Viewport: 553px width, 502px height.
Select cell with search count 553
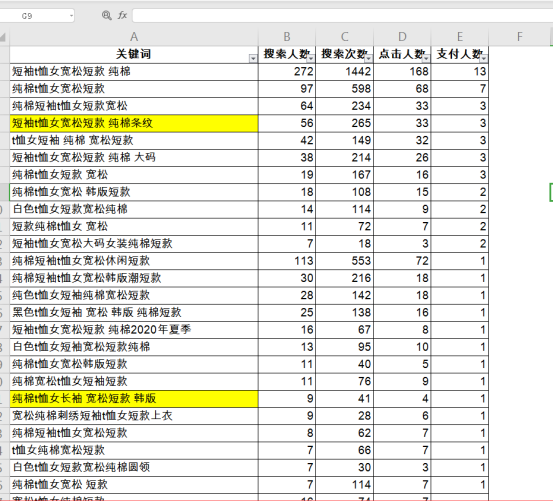click(345, 261)
